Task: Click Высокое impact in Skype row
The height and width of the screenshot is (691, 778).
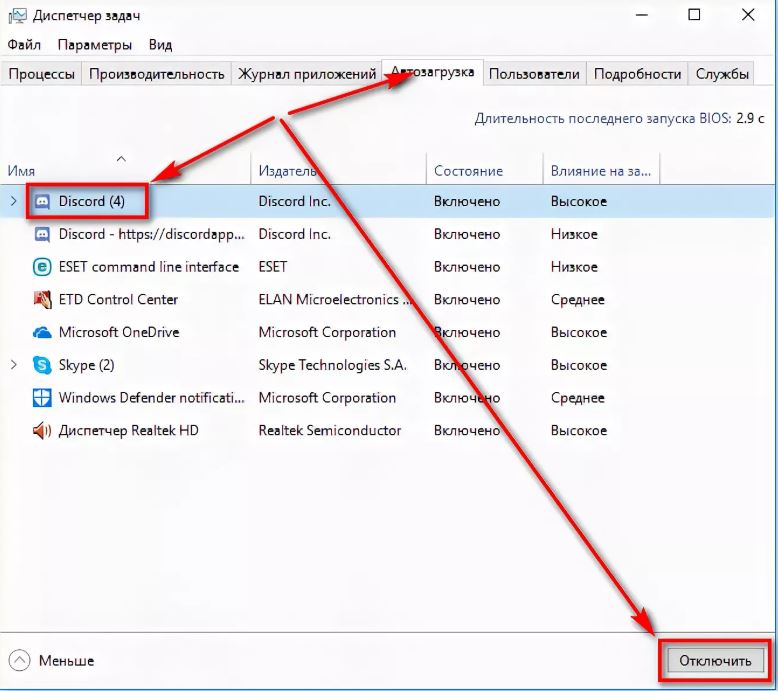Action: pos(579,365)
